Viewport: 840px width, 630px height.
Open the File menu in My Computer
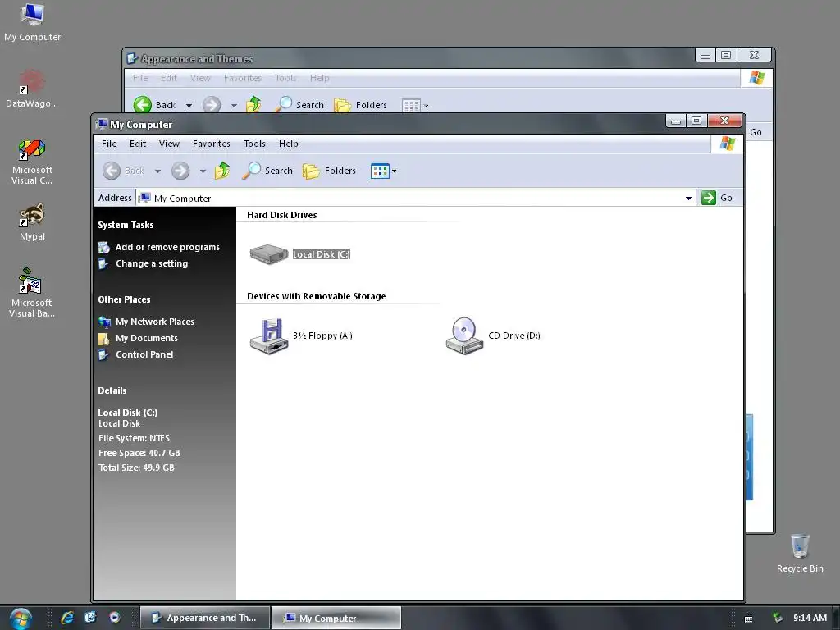point(109,144)
